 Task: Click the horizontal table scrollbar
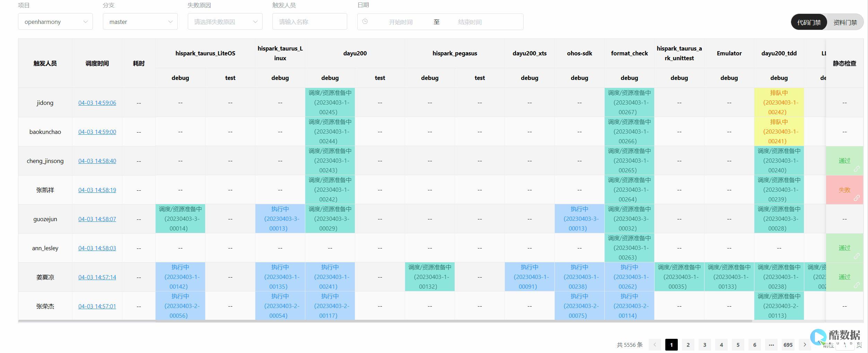pyautogui.click(x=385, y=321)
